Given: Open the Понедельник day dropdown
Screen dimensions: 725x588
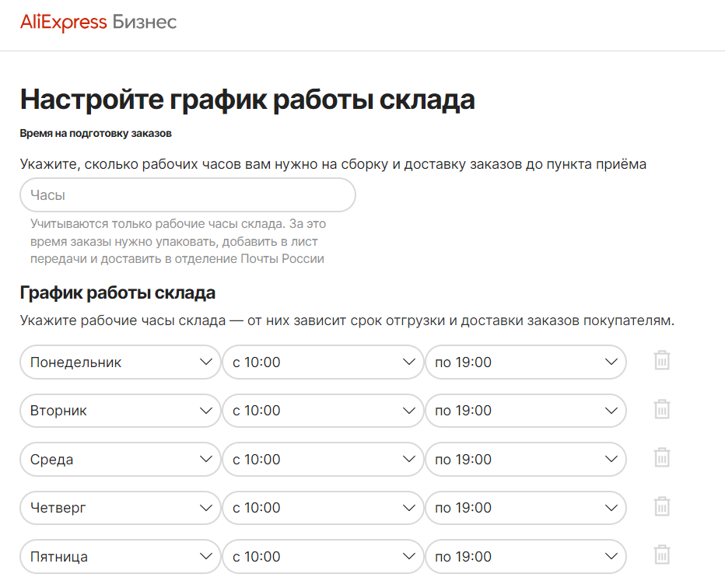Looking at the screenshot, I should [x=121, y=362].
